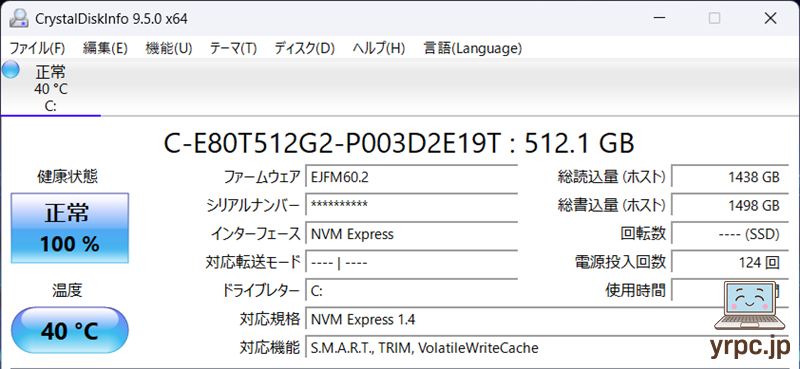Click the シリアルナンバー label
The width and height of the screenshot is (800, 369).
tap(254, 205)
